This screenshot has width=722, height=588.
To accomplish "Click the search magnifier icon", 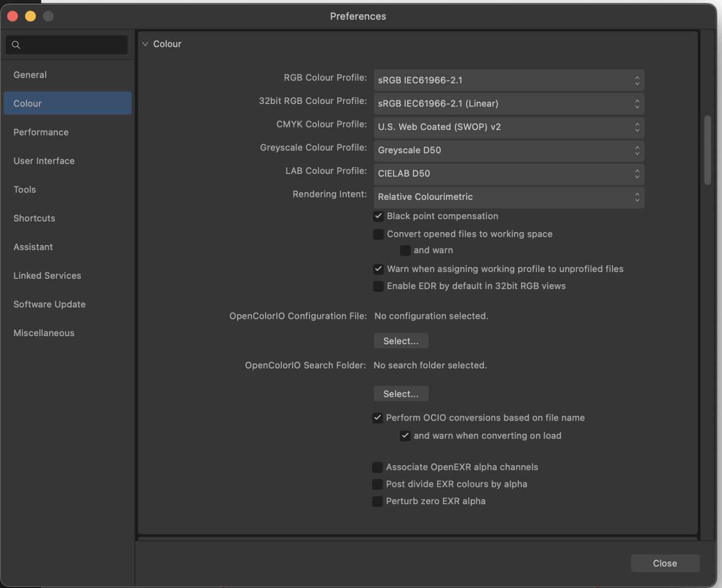I will coord(16,45).
